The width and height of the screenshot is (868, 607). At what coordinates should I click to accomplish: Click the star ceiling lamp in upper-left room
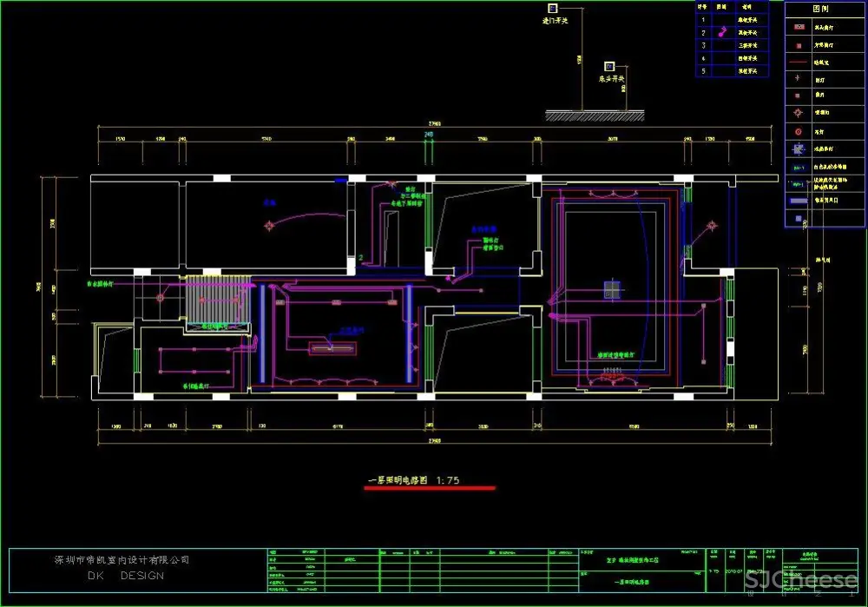270,226
